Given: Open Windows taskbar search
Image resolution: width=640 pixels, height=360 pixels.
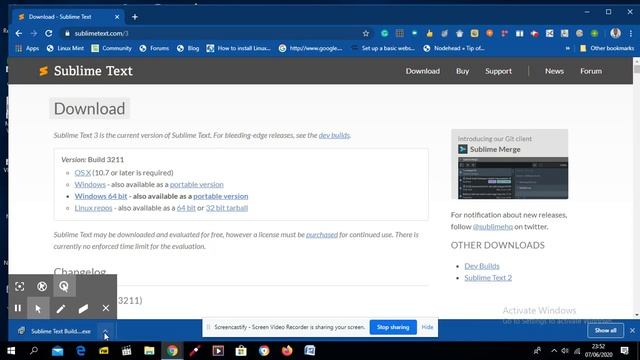Looking at the screenshot, I should (34, 351).
